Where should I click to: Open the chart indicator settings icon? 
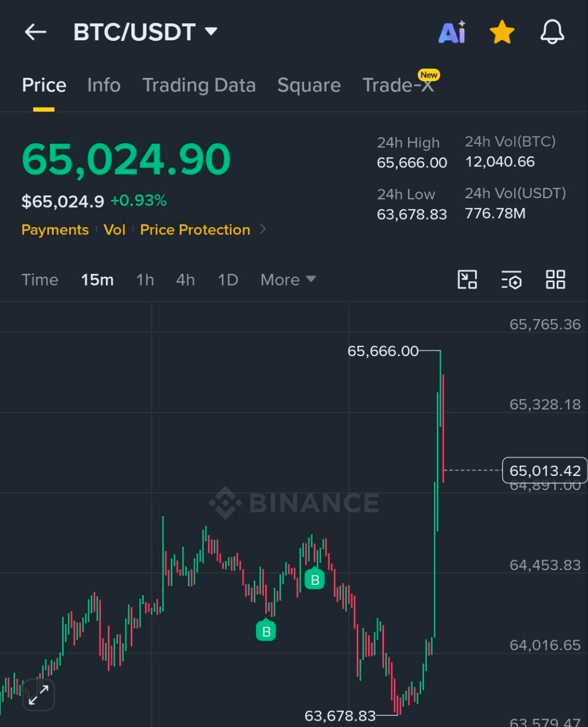click(511, 279)
